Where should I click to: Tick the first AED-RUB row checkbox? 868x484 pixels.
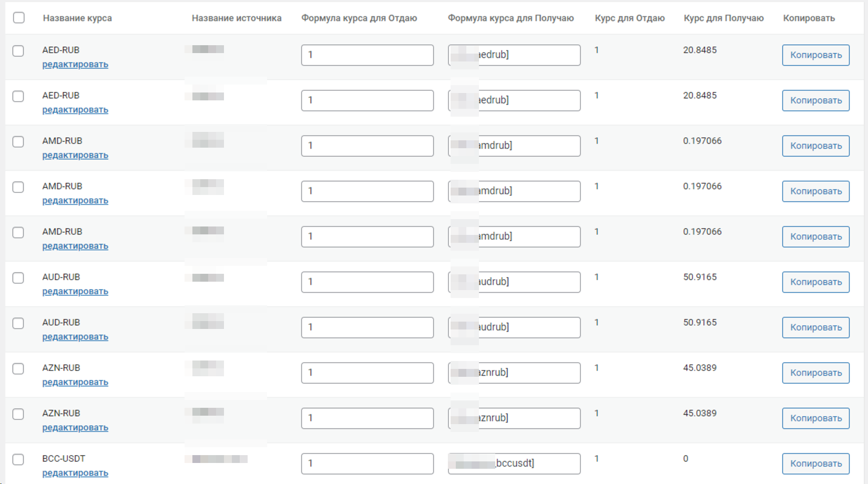18,51
